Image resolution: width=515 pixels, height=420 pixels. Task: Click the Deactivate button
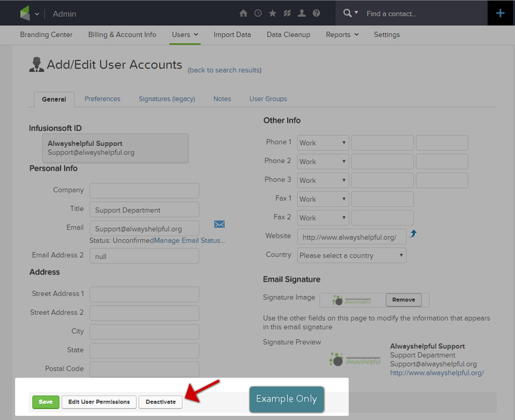(x=160, y=402)
